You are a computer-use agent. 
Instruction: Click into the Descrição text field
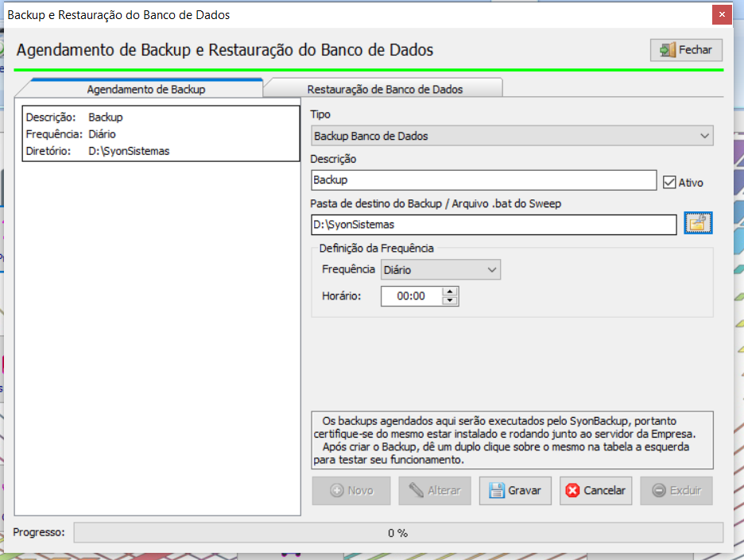point(482,180)
